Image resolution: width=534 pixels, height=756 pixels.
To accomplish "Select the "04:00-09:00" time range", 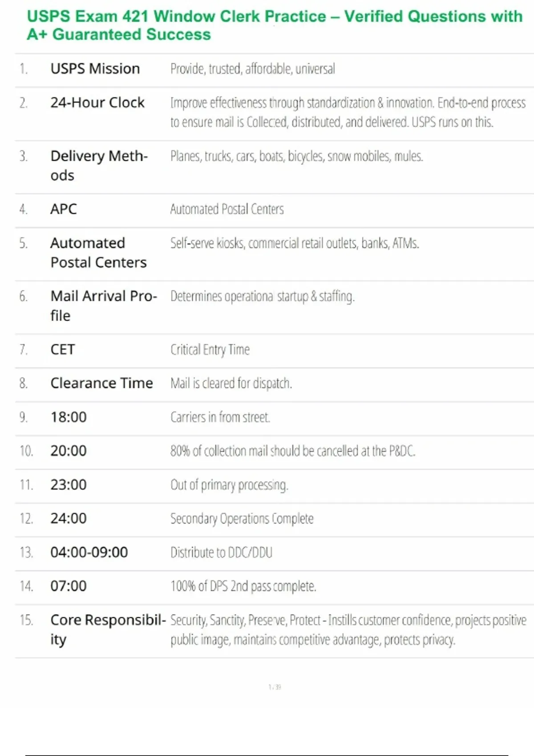I will 89,552.
